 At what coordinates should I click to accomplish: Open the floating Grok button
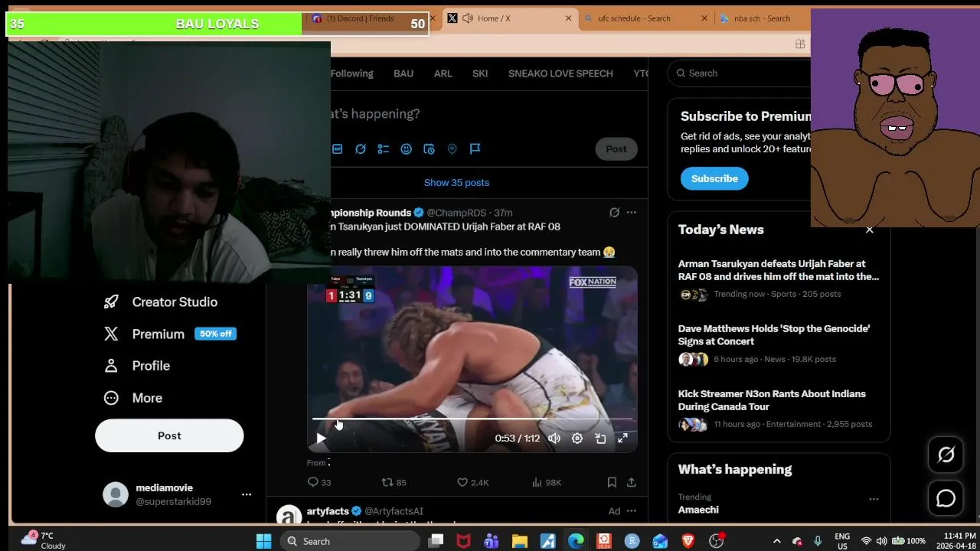pos(946,455)
